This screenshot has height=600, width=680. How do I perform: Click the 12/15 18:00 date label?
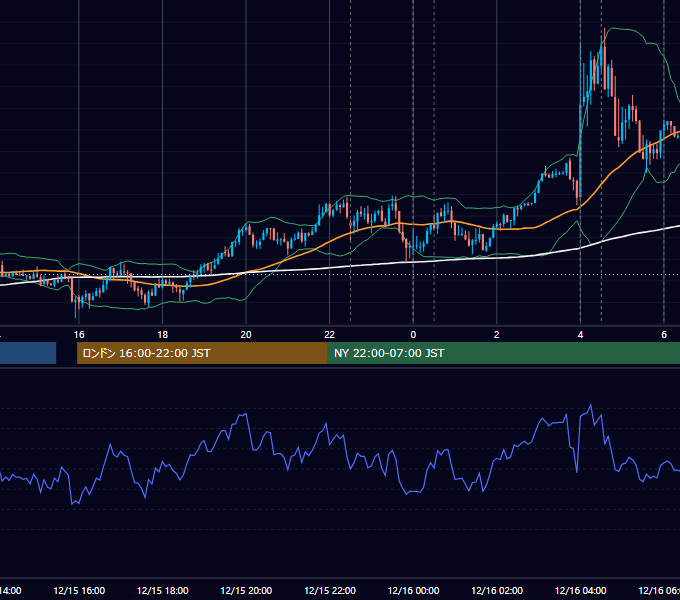tap(163, 590)
